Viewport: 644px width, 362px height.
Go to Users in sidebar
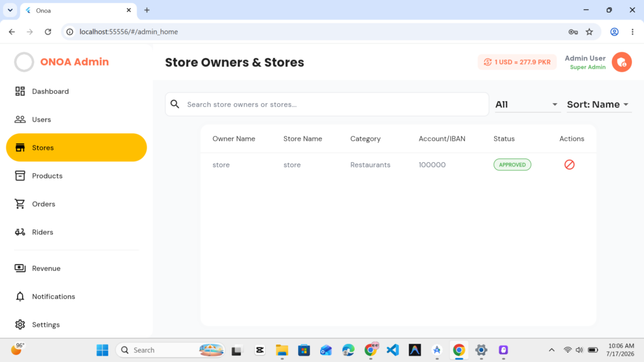[x=76, y=119]
